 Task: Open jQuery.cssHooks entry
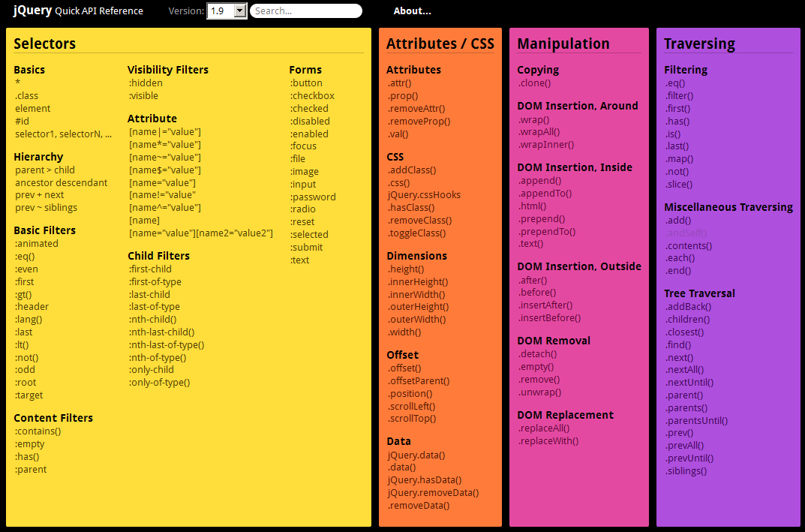(424, 194)
